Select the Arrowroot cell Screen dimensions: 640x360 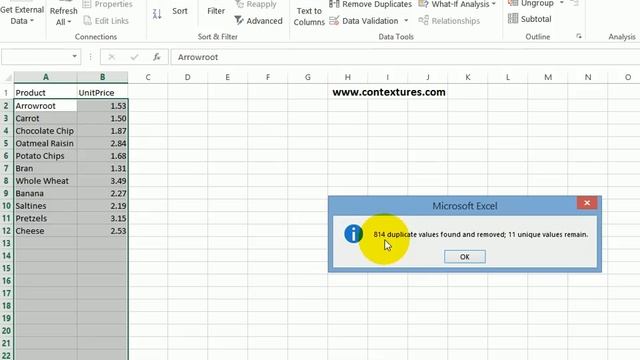45,106
